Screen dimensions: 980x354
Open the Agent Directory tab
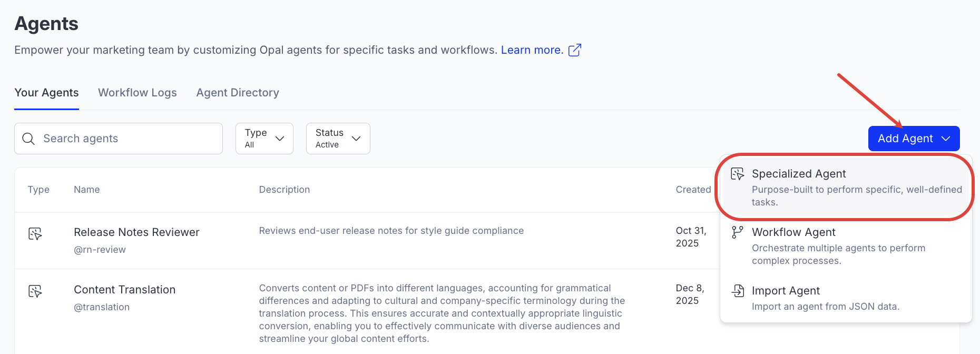pos(238,93)
